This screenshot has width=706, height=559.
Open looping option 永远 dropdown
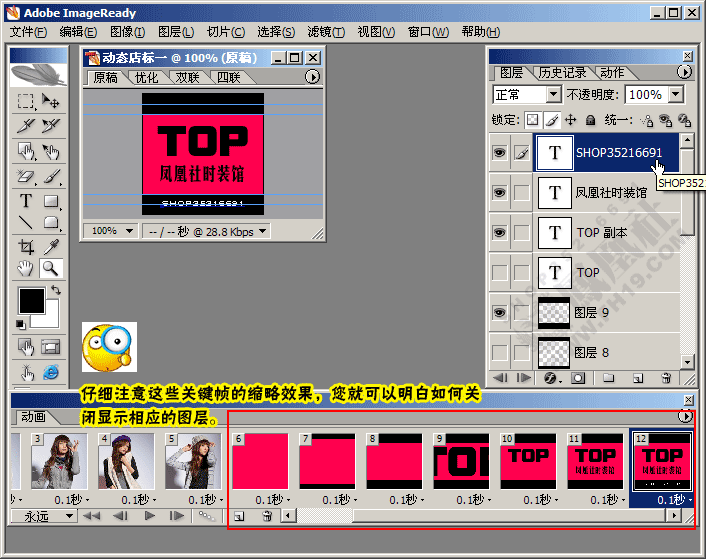click(69, 516)
